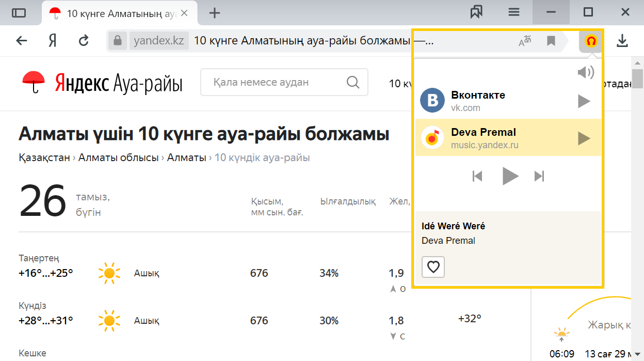Viewport: 644px width, 361px height.
Task: Skip to the next track
Action: tap(539, 177)
